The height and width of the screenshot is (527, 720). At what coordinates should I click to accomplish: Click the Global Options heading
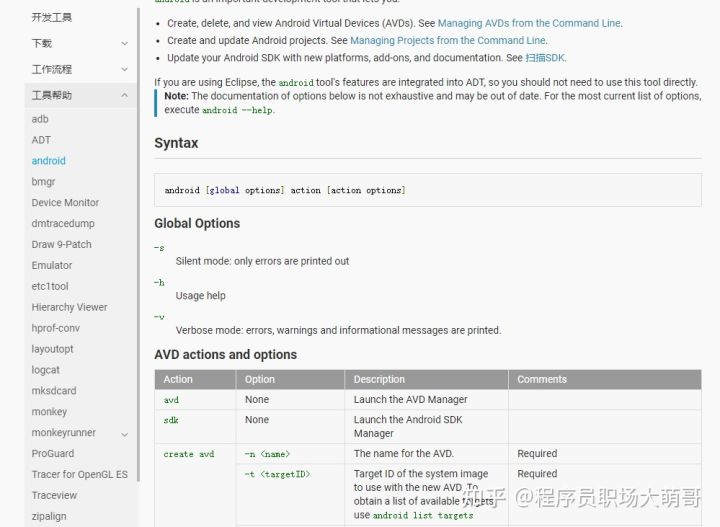(197, 223)
